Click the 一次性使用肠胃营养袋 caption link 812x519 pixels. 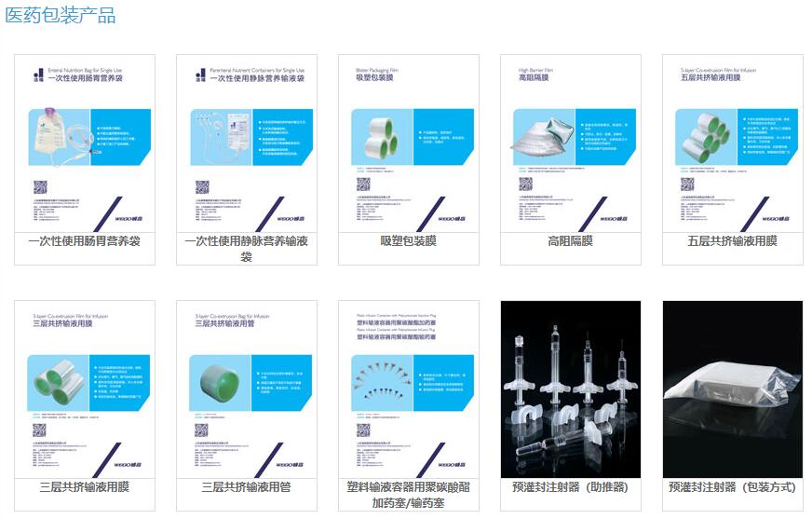pyautogui.click(x=85, y=240)
